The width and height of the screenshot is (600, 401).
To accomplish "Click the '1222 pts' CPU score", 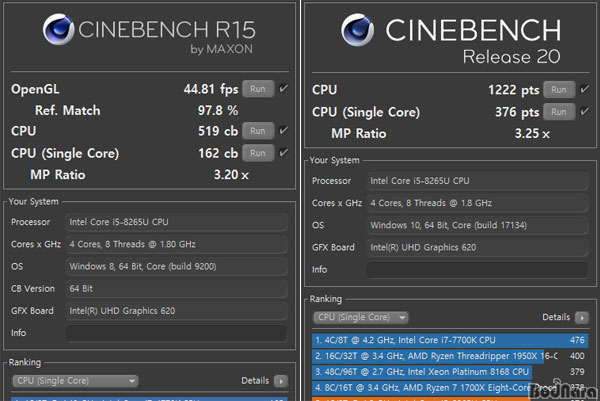I will (x=514, y=90).
